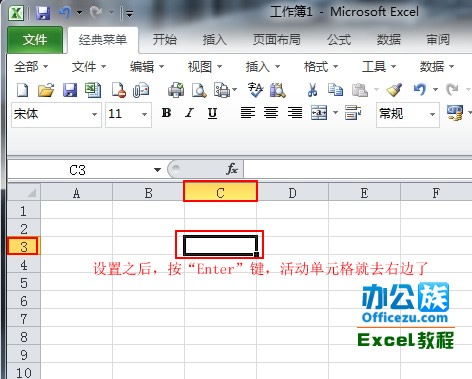Switch to the 审阅 ribbon tab
This screenshot has width=472, height=379.
438,40
